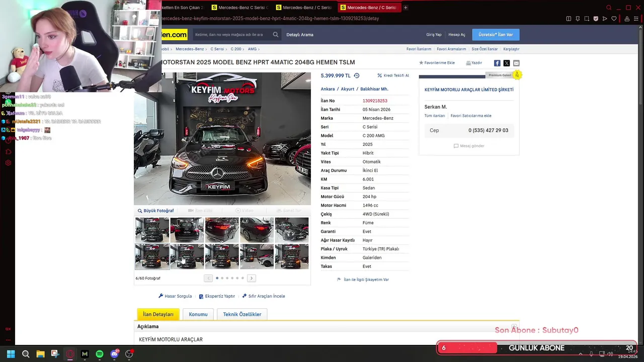Open the ad blocker shield icon
This screenshot has height=362, width=644.
596,19
